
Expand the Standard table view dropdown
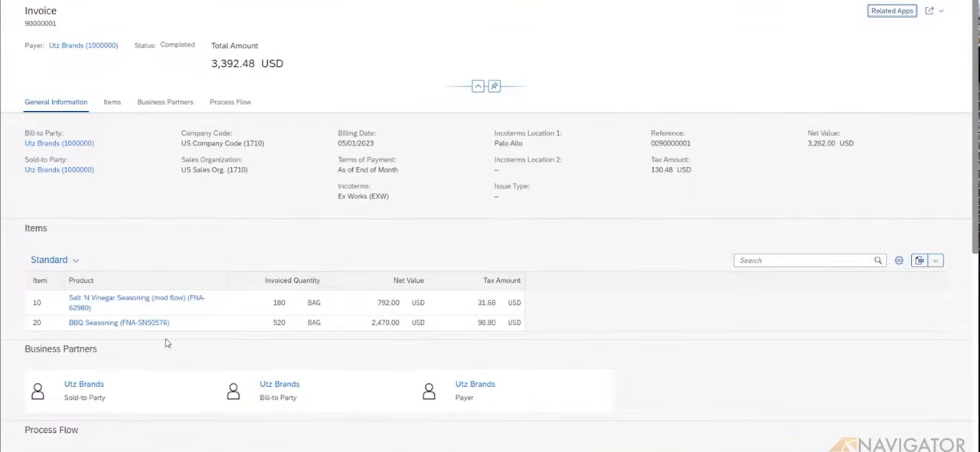[54, 260]
